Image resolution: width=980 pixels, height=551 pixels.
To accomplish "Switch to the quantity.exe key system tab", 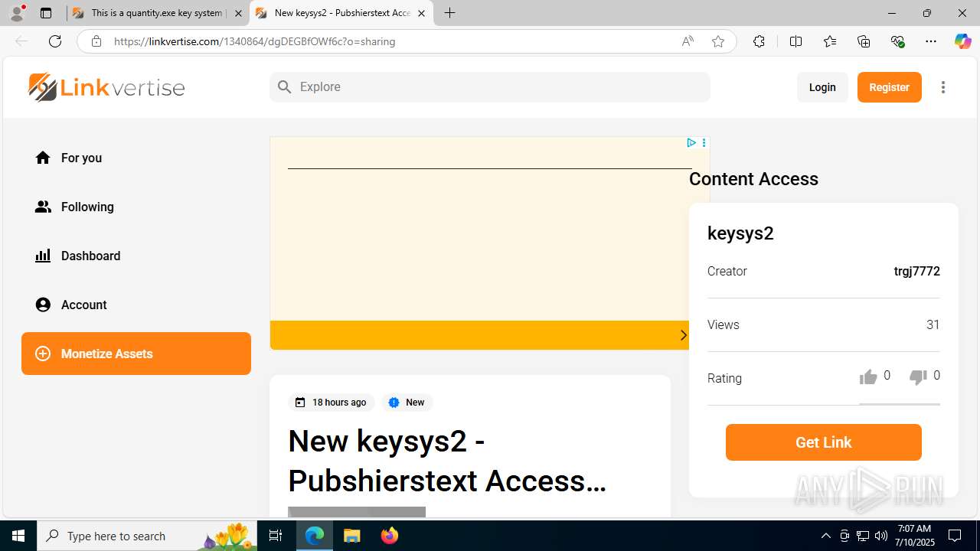I will 158,13.
